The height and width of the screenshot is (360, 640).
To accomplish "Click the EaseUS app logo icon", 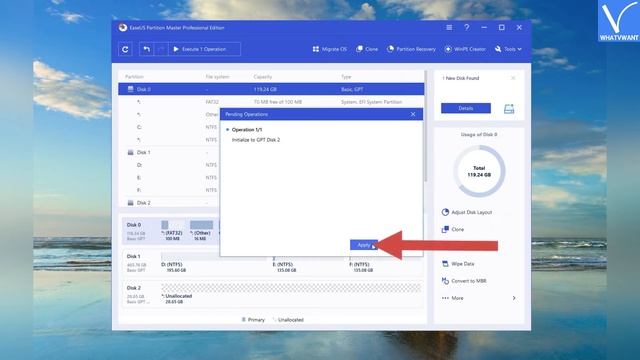I will pos(122,27).
